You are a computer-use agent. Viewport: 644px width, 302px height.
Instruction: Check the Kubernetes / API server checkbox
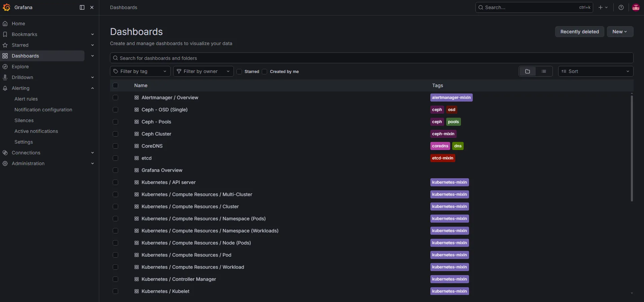[115, 182]
